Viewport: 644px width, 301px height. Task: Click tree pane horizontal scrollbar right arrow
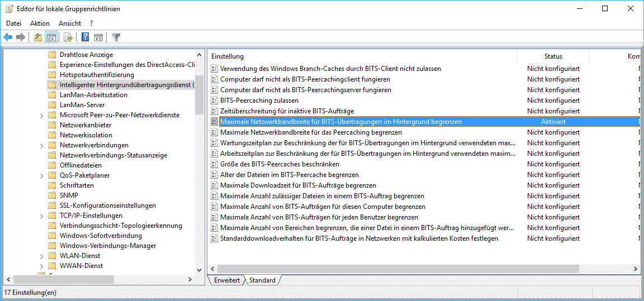coord(190,279)
